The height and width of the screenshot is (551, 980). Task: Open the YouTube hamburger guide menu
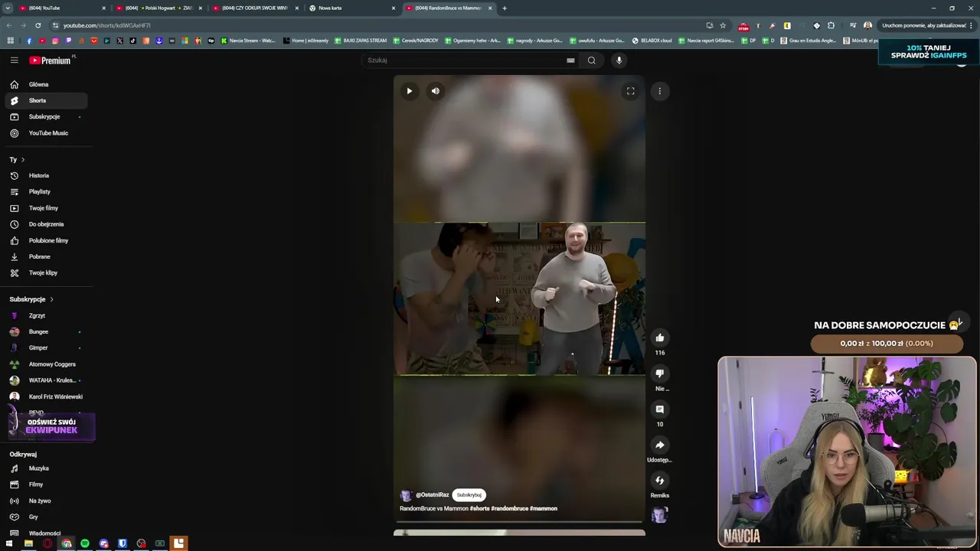(14, 60)
